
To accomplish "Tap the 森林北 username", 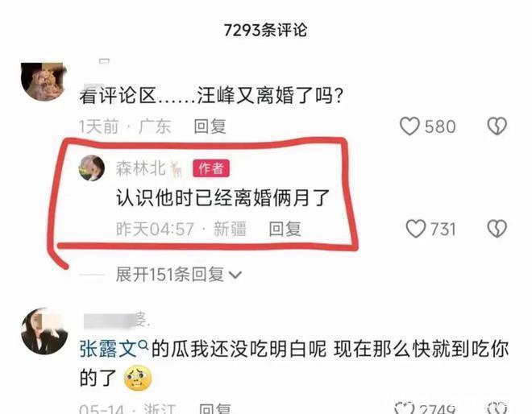I will 141,168.
